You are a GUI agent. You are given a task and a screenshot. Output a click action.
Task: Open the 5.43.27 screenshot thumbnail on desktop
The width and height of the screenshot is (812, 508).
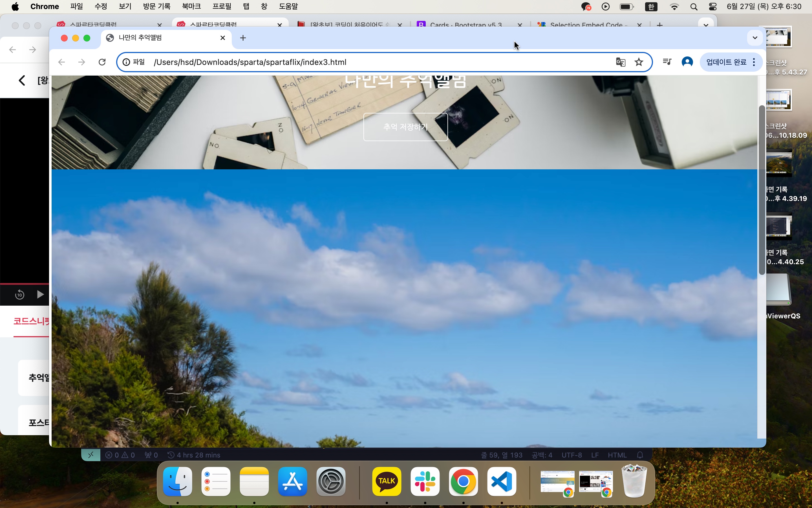[778, 36]
